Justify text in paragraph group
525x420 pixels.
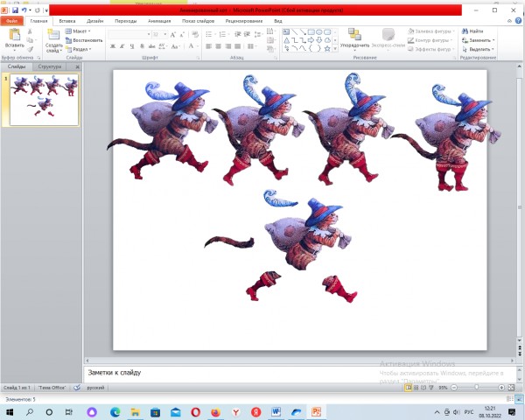(238, 46)
